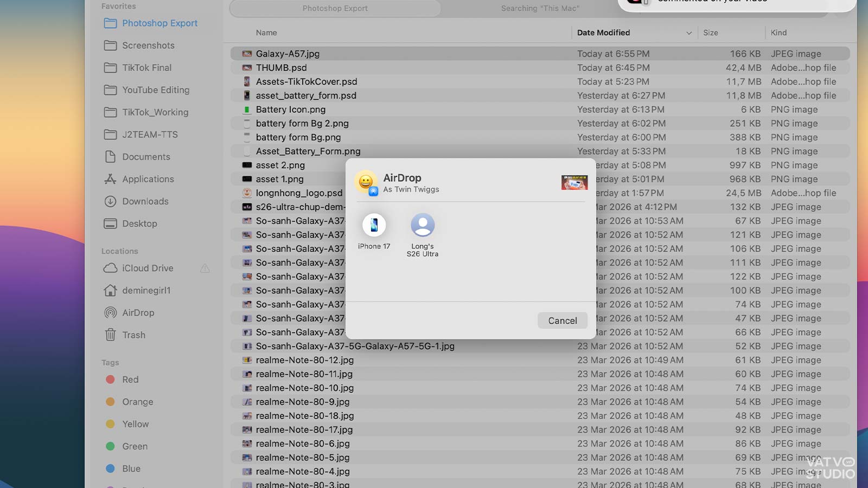The image size is (868, 488).
Task: Select iPhone 17 as AirDrop recipient
Action: (374, 226)
